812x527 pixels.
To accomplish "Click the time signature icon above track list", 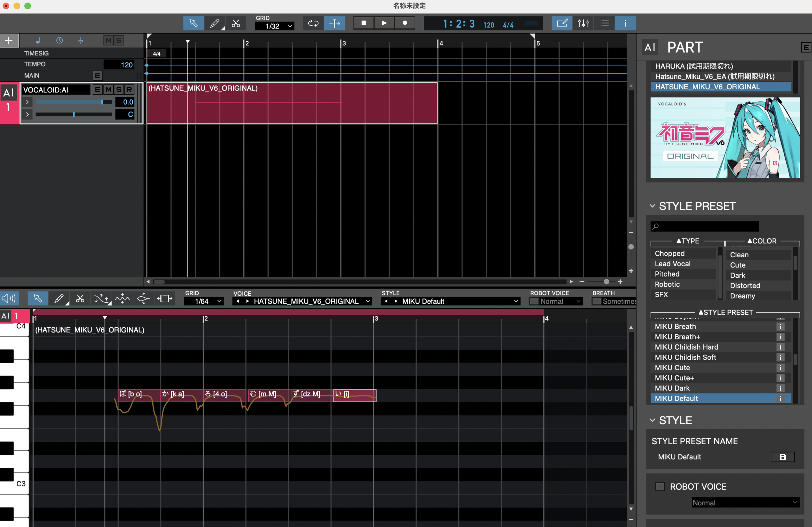I will 81,41.
